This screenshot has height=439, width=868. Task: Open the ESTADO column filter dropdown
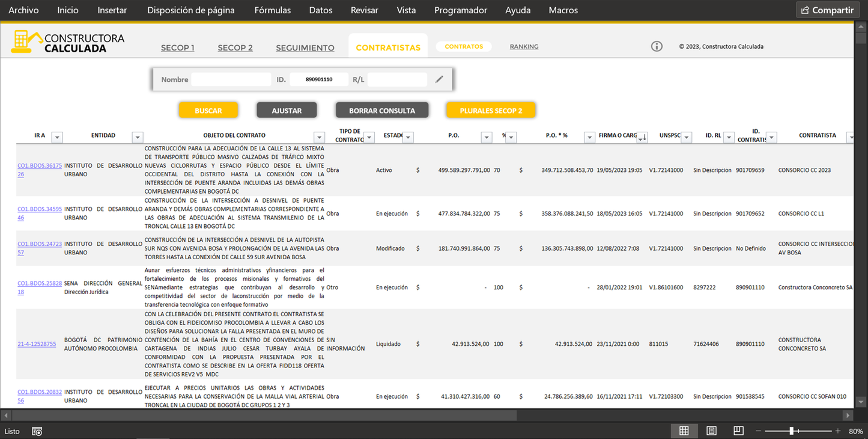(x=408, y=138)
